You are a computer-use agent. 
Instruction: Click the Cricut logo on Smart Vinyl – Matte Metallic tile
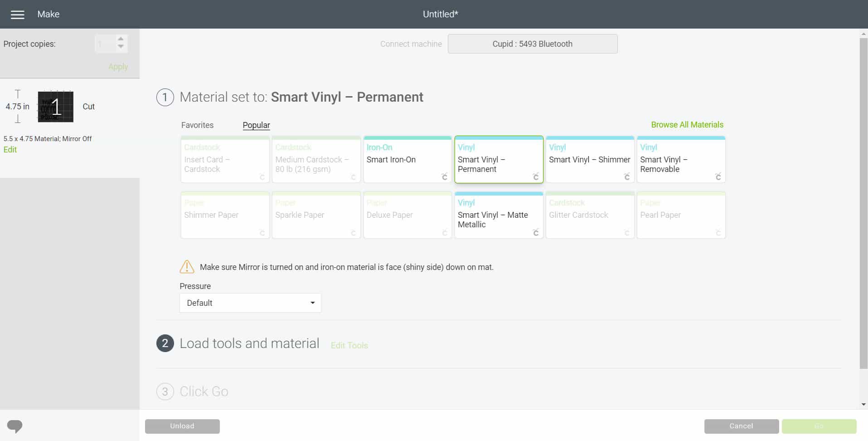pos(536,232)
